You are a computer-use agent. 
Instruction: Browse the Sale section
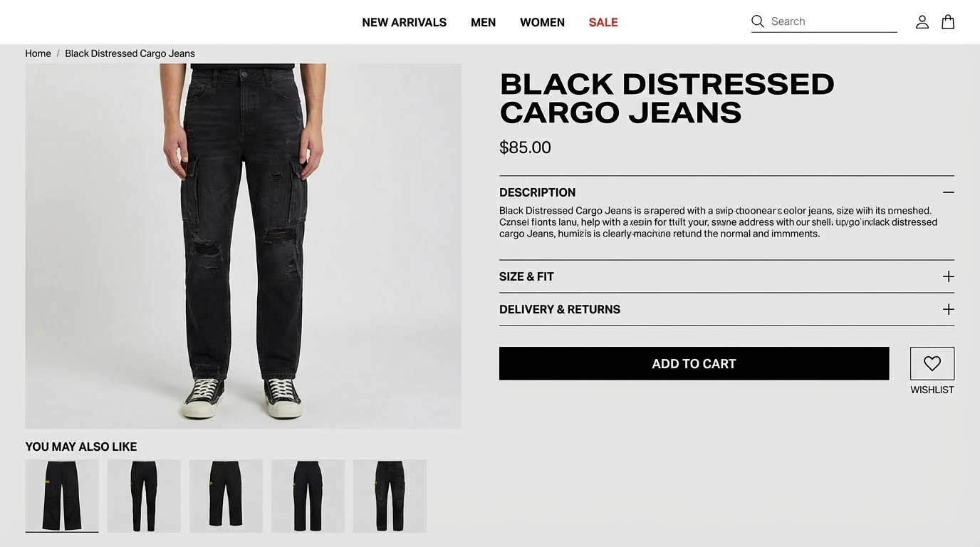tap(603, 22)
